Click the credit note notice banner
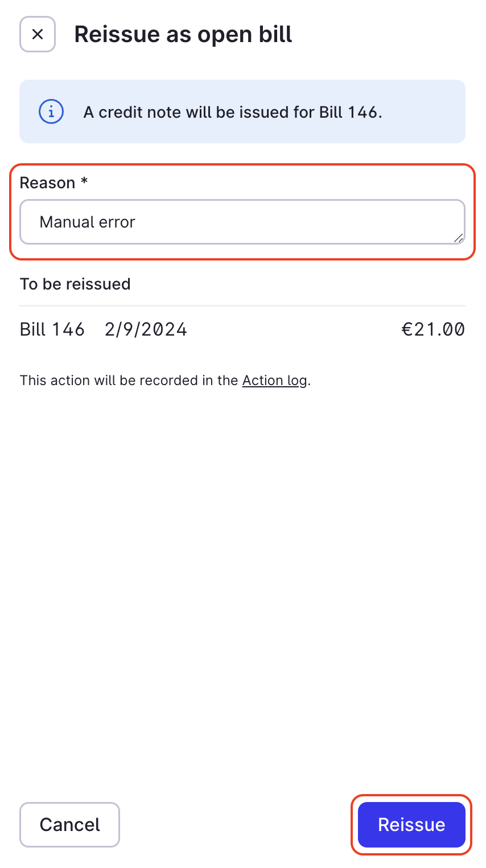Image resolution: width=486 pixels, height=868 pixels. tap(242, 111)
